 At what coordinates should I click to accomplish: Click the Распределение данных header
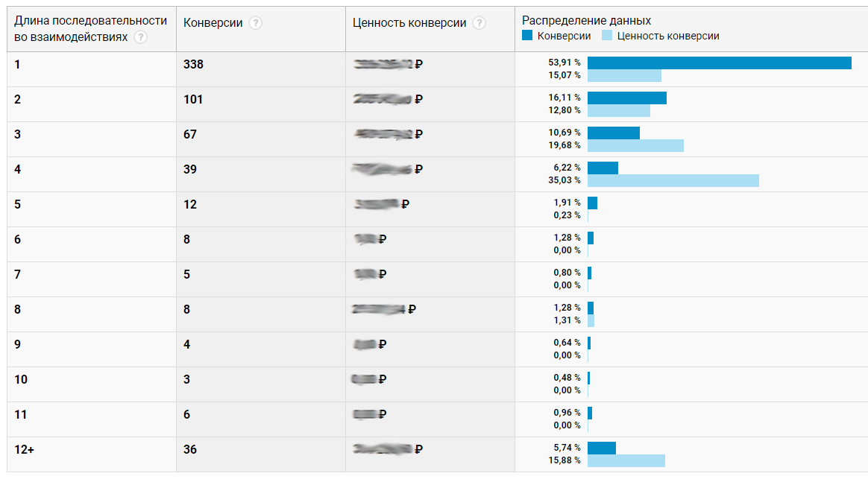586,21
